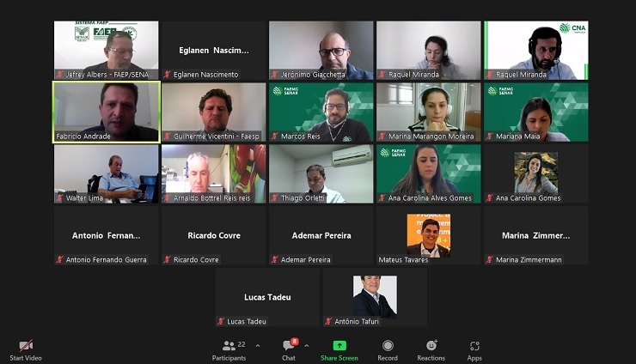Click the Share Screen text label

(x=339, y=358)
